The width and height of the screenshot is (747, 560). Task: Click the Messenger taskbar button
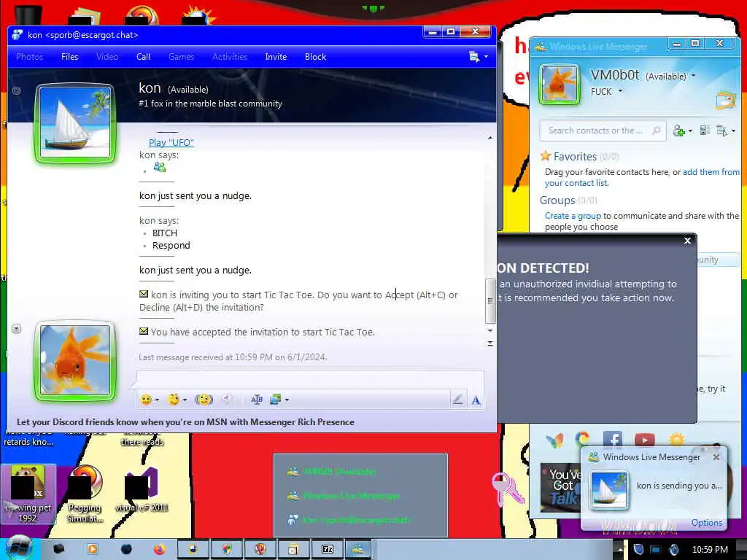click(x=357, y=550)
